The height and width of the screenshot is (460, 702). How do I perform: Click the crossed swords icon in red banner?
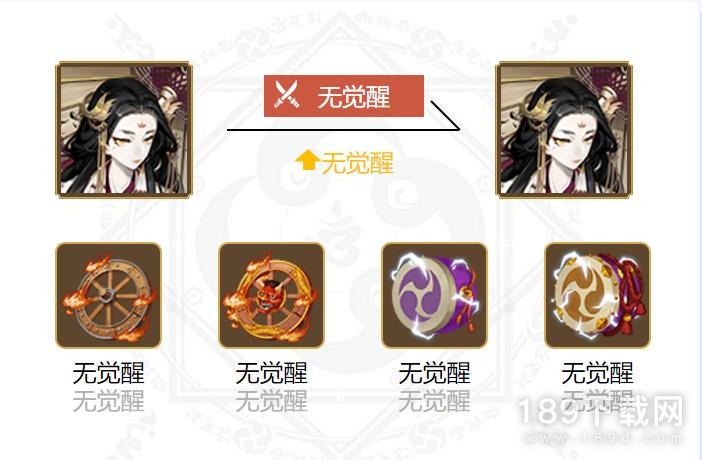pyautogui.click(x=287, y=95)
